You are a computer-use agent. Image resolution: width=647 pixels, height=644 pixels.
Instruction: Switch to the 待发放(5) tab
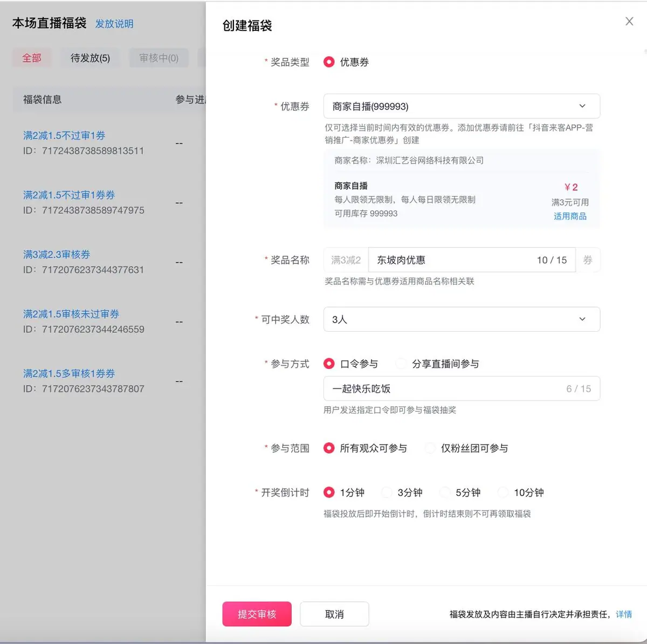click(90, 58)
